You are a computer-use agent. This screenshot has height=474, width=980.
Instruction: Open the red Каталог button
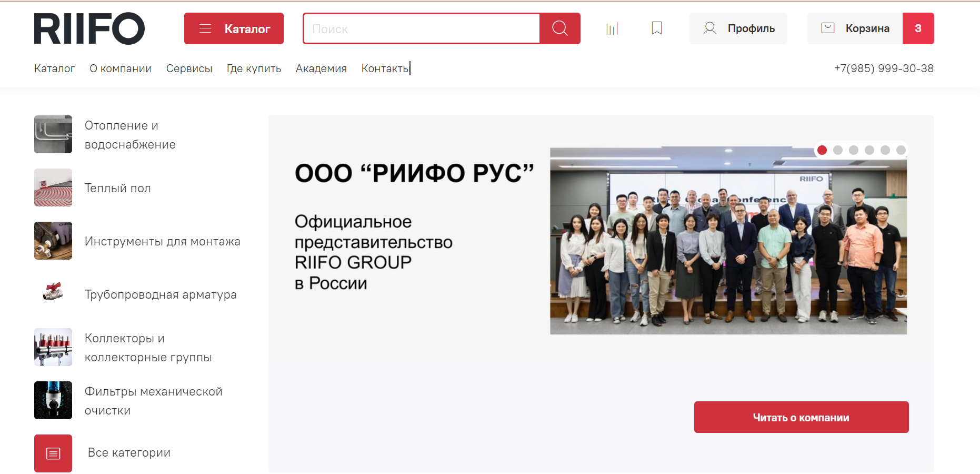coord(234,28)
